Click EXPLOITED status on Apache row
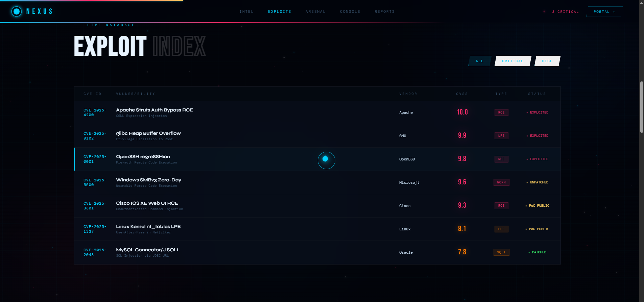Screen dimensions: 644x302 coord(538,112)
